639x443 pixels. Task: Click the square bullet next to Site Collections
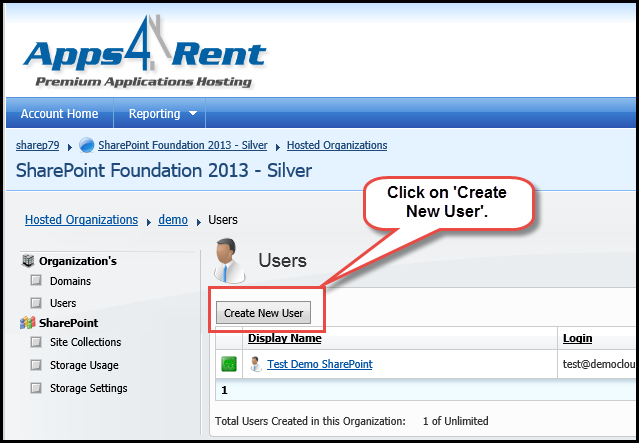pyautogui.click(x=36, y=342)
